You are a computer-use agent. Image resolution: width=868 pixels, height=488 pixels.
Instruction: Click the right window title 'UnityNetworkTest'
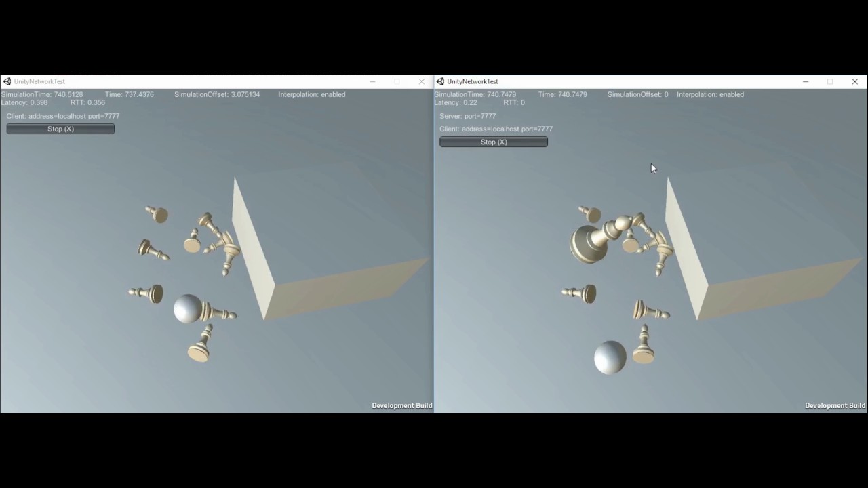point(473,81)
